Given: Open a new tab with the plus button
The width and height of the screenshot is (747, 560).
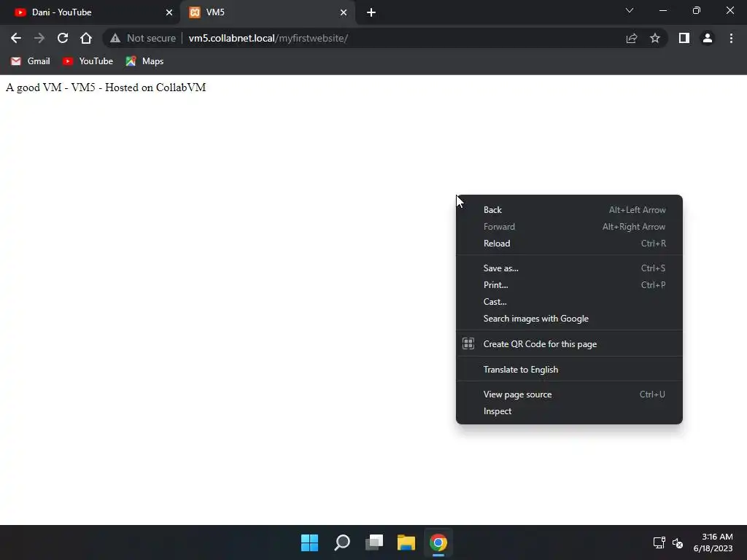Looking at the screenshot, I should pos(371,12).
